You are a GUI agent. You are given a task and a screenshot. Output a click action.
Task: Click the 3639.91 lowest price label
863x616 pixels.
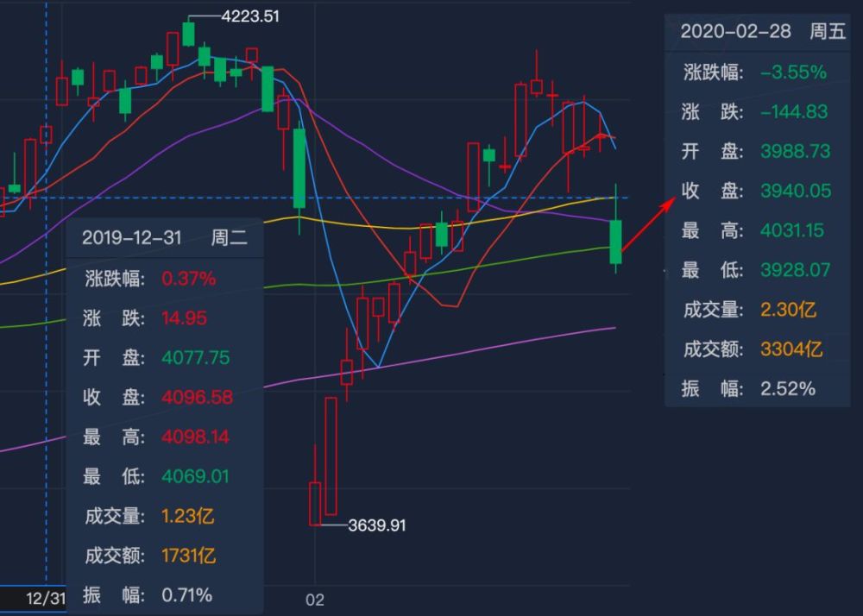point(375,525)
